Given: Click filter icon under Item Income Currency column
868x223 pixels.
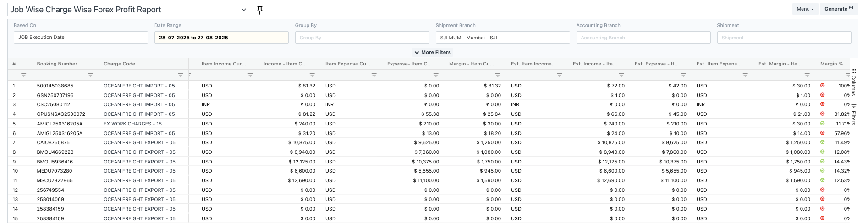Looking at the screenshot, I should click(250, 75).
